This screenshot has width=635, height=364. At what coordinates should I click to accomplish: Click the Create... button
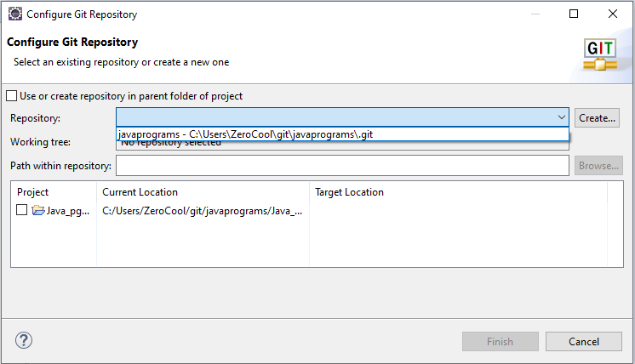pos(597,117)
